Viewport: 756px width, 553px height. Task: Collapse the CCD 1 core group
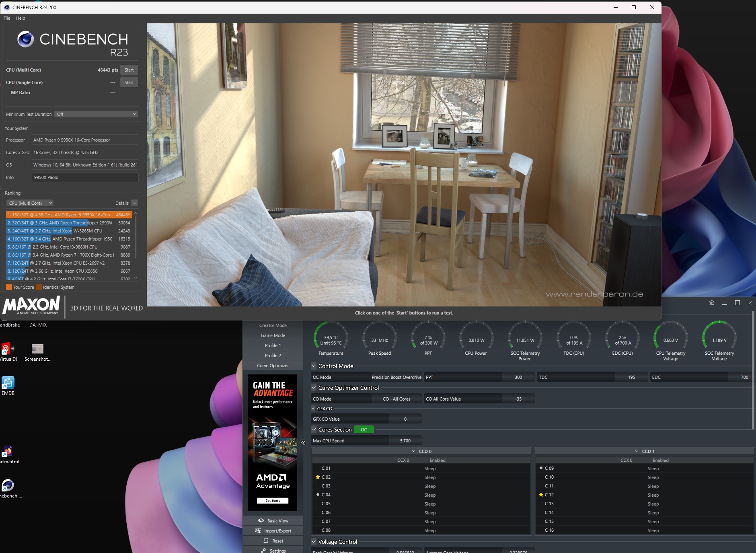637,451
